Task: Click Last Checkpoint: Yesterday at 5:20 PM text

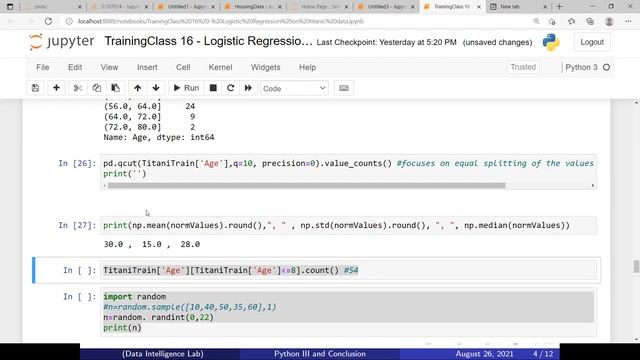Action: [387, 42]
